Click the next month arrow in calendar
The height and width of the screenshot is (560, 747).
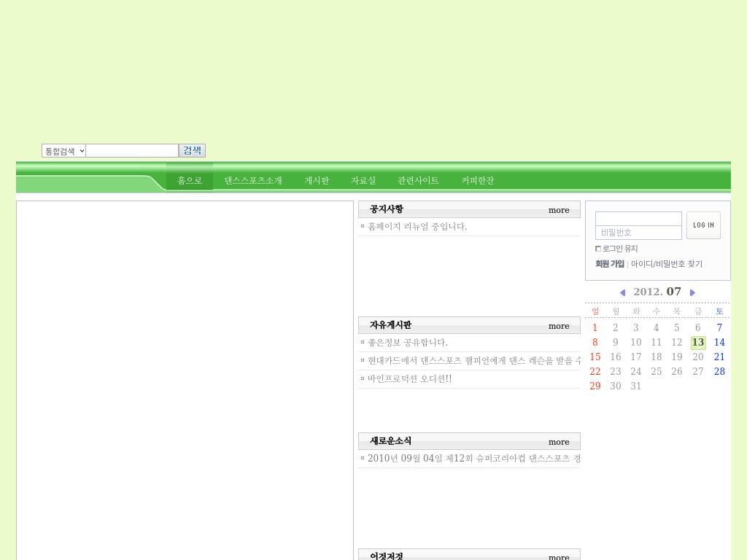click(692, 292)
